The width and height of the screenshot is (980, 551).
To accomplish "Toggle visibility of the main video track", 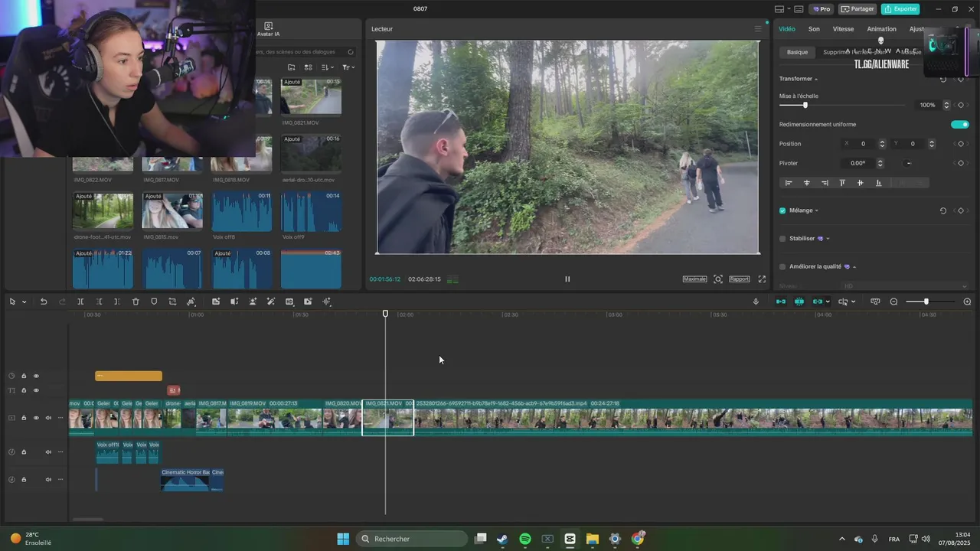I will pos(36,418).
